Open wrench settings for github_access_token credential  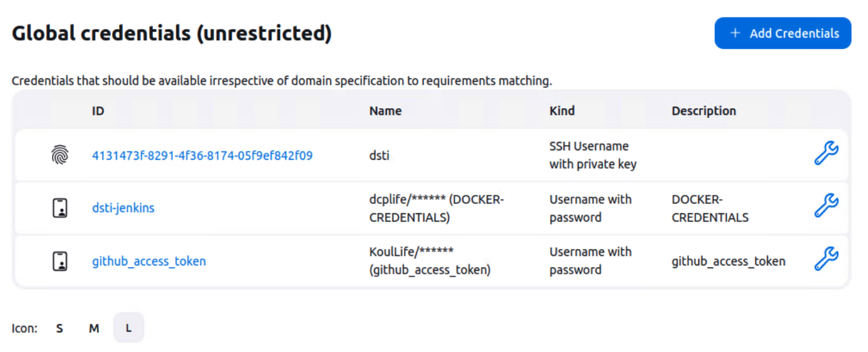tap(826, 260)
